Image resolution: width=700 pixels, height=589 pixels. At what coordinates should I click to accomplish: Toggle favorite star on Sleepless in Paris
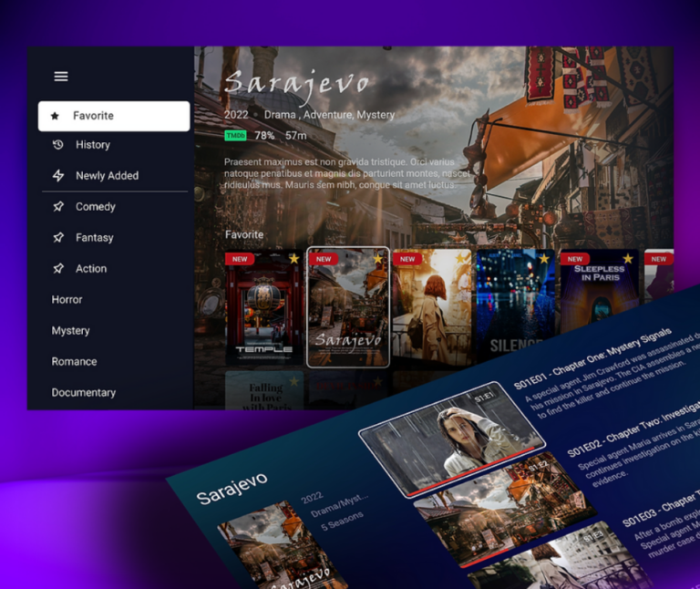[628, 259]
